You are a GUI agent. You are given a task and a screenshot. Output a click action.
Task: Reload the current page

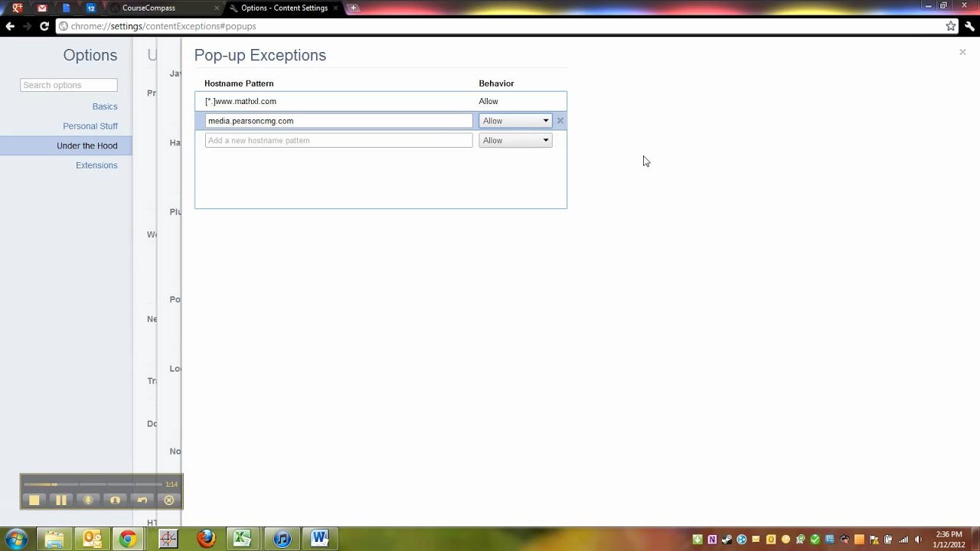(44, 26)
